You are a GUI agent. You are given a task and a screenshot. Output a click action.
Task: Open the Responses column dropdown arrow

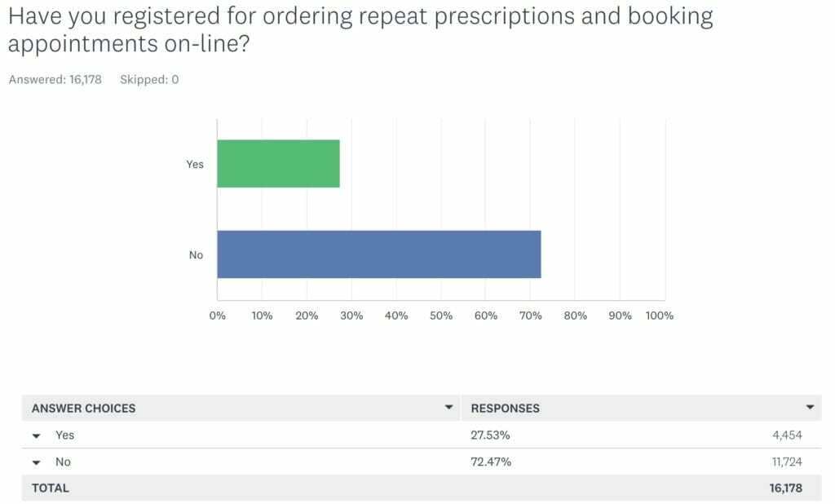[810, 407]
